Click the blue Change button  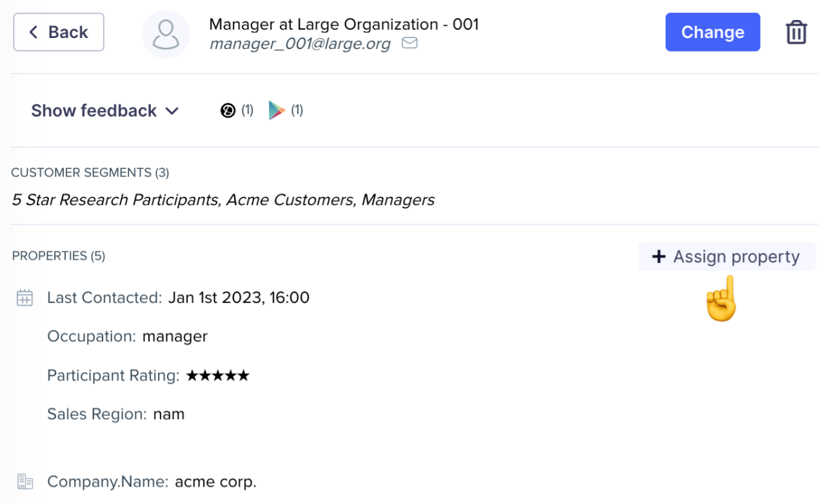coord(712,32)
